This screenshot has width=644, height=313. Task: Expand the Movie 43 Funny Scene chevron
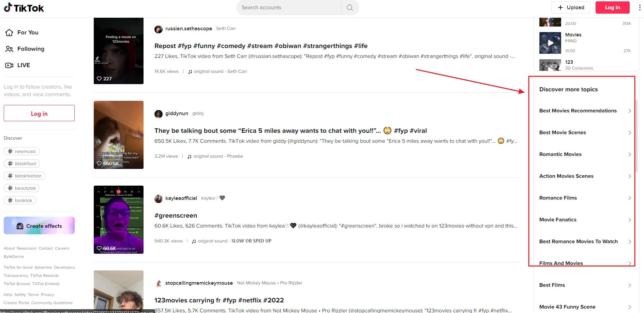pyautogui.click(x=630, y=307)
